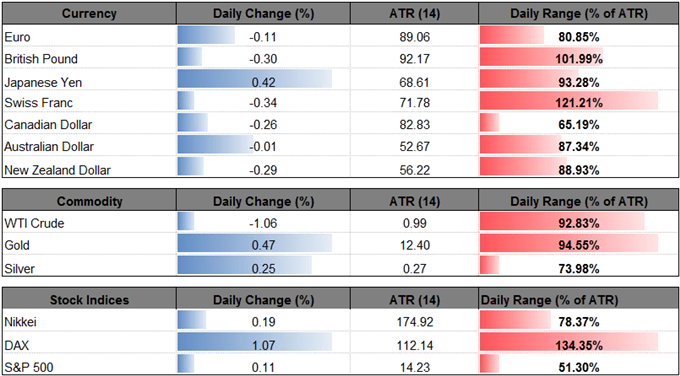The height and width of the screenshot is (376, 680).
Task: Click the British Pound daily change cell
Action: pyautogui.click(x=263, y=59)
